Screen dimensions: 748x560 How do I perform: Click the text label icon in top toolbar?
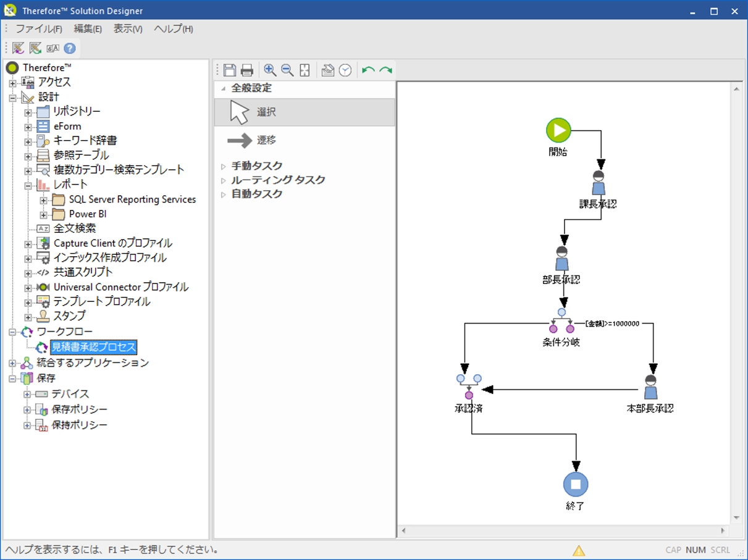tap(53, 48)
